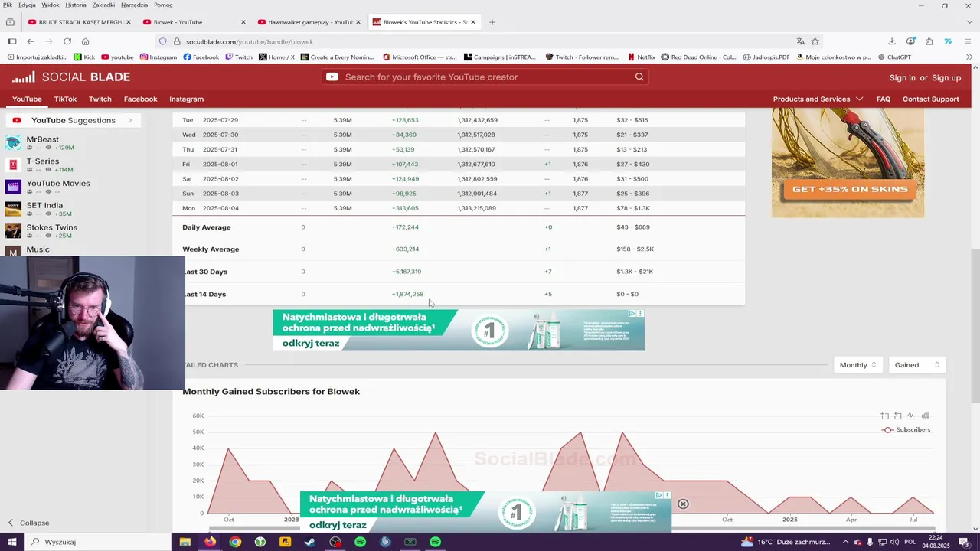Collapse the left sidebar
This screenshot has height=551, width=980.
pos(28,523)
